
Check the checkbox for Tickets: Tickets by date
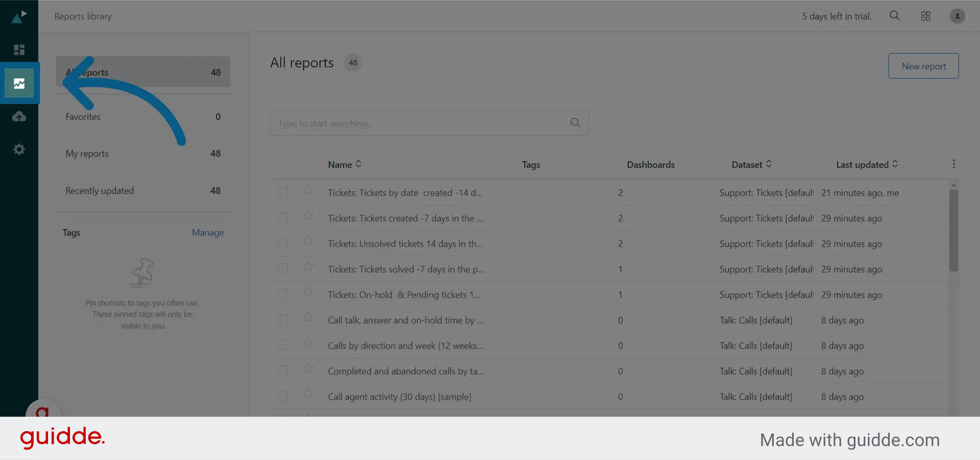pos(283,192)
